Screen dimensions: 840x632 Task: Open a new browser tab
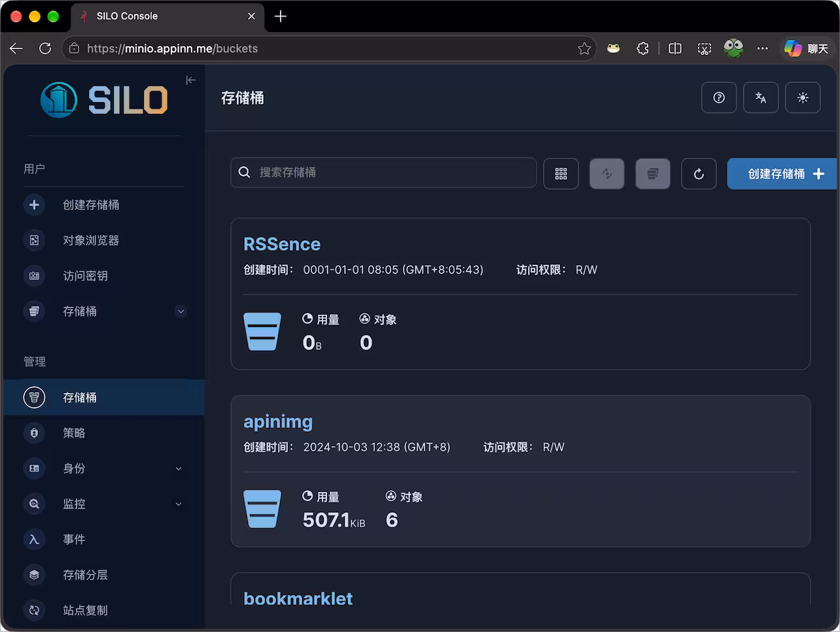tap(281, 16)
